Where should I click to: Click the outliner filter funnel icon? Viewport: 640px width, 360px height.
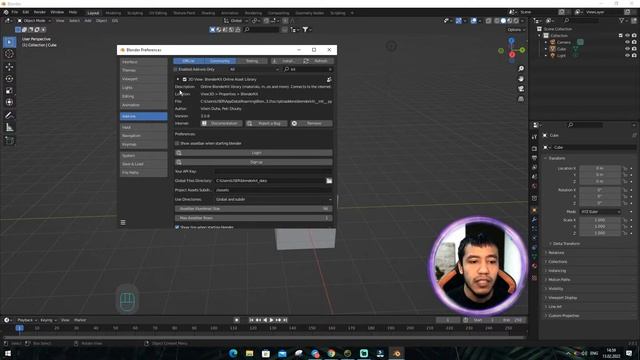click(621, 20)
